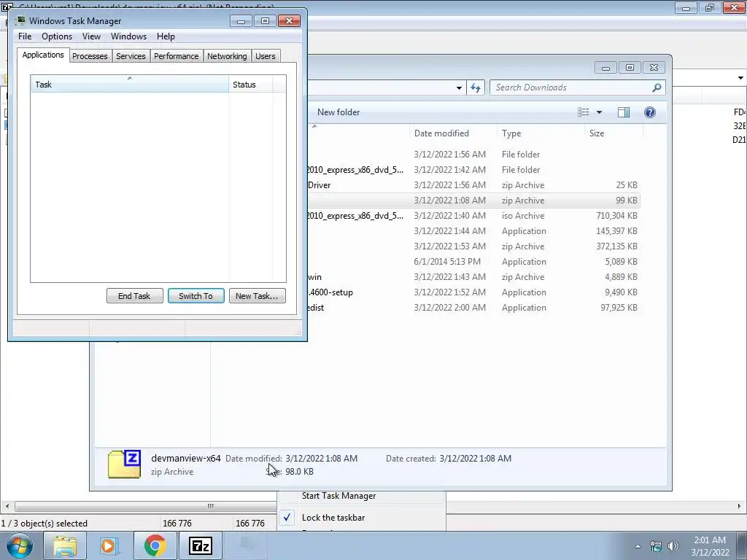Viewport: 747px width, 560px height.
Task: Click the Change your view icon
Action: pyautogui.click(x=583, y=112)
